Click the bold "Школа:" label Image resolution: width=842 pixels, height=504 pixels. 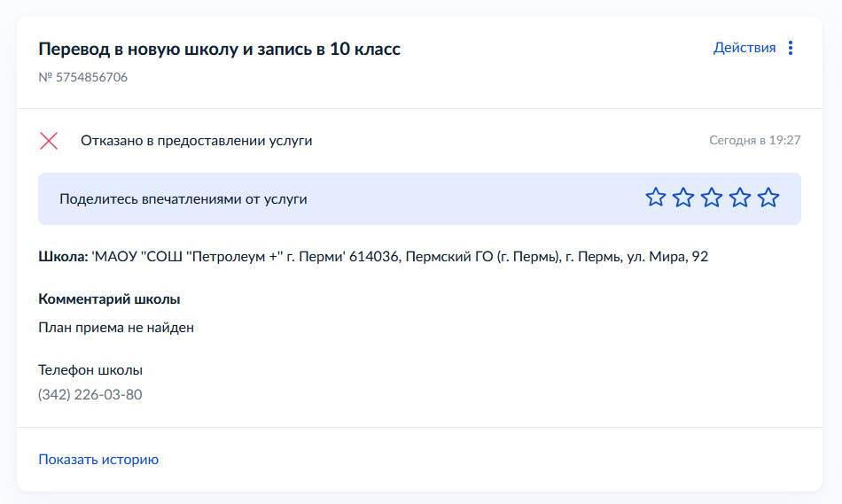[62, 257]
